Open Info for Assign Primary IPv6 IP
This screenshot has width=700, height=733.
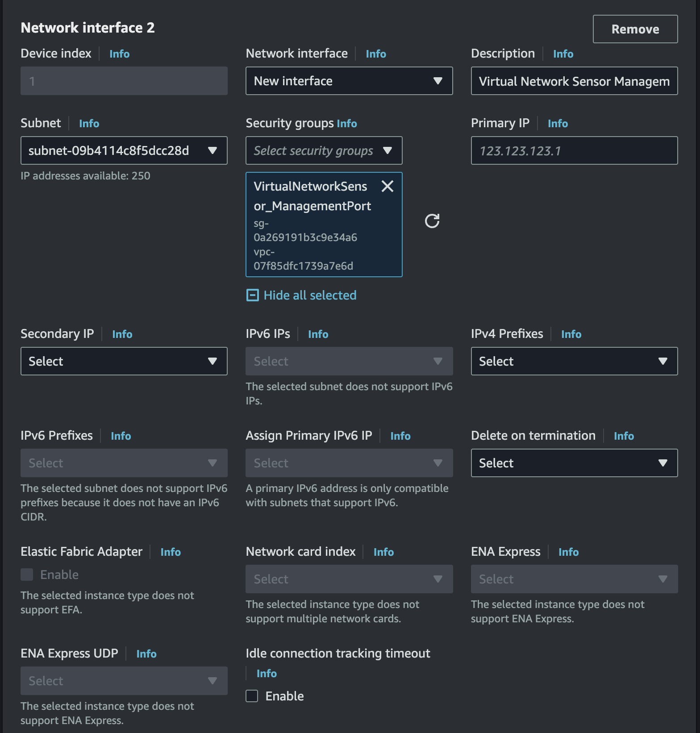click(x=400, y=436)
